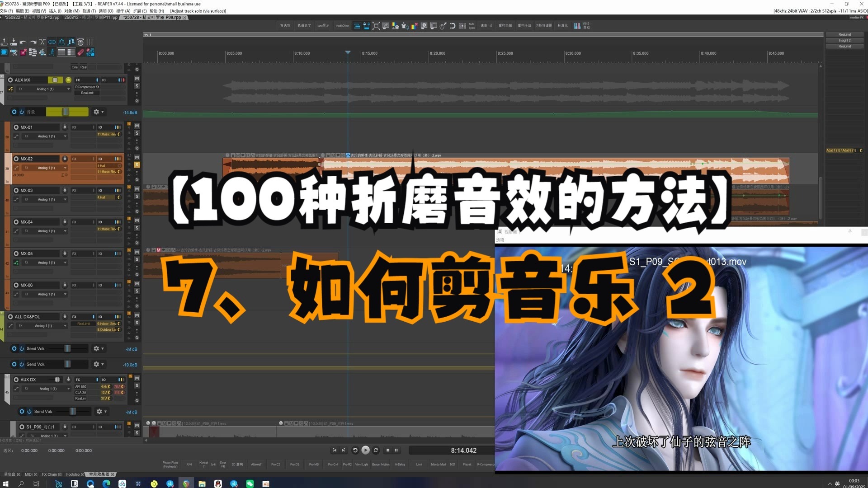
Task: Toggle the grid dots icon
Action: point(90,42)
